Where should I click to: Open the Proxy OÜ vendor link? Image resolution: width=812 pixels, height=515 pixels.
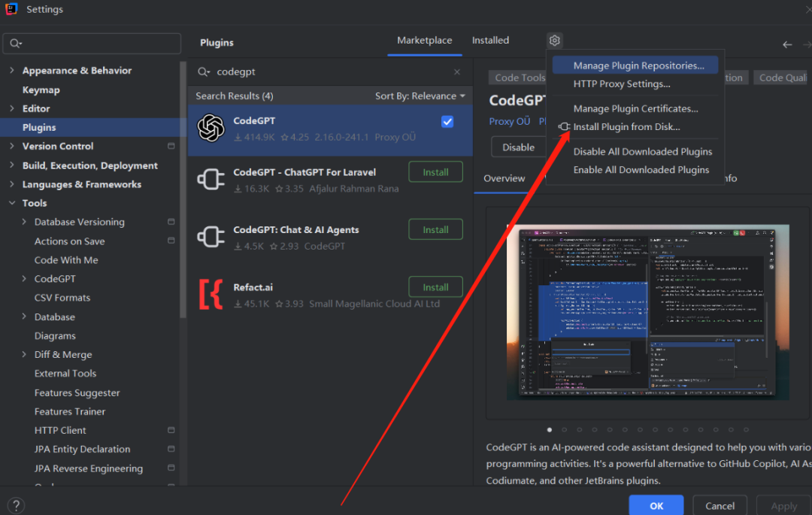click(x=510, y=121)
